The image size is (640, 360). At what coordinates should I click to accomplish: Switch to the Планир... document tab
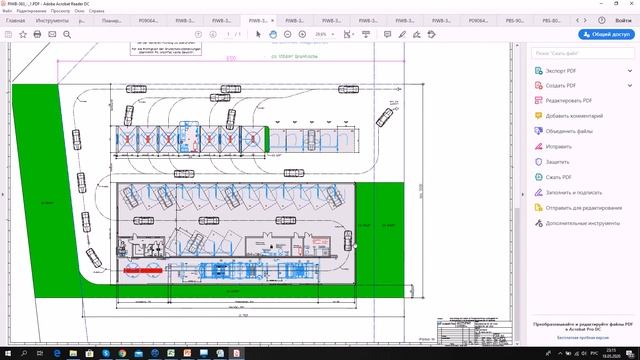[x=111, y=20]
